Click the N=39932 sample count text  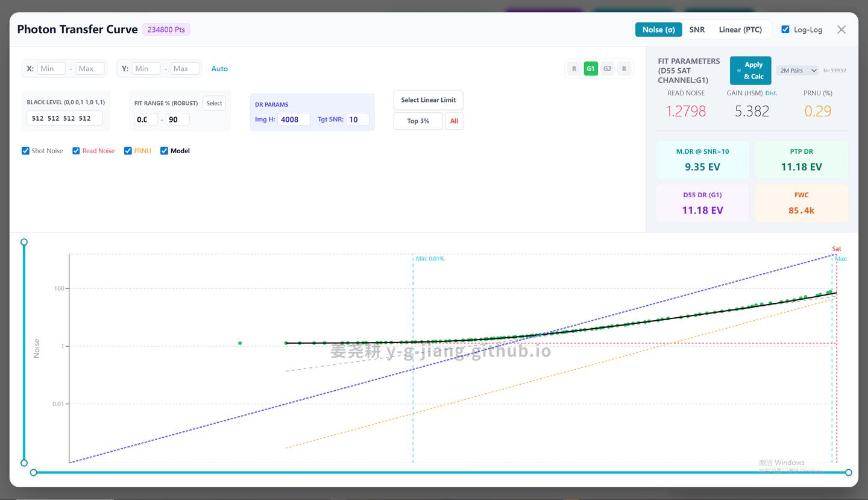834,71
